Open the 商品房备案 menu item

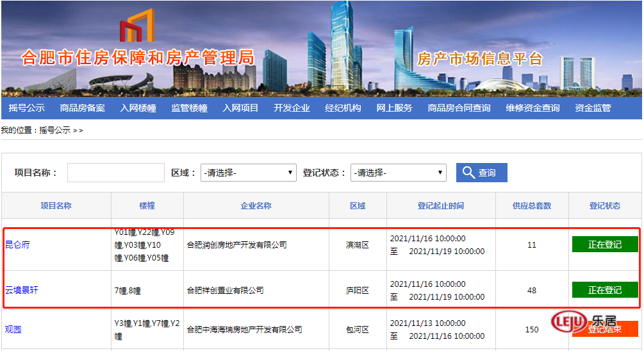[x=82, y=108]
